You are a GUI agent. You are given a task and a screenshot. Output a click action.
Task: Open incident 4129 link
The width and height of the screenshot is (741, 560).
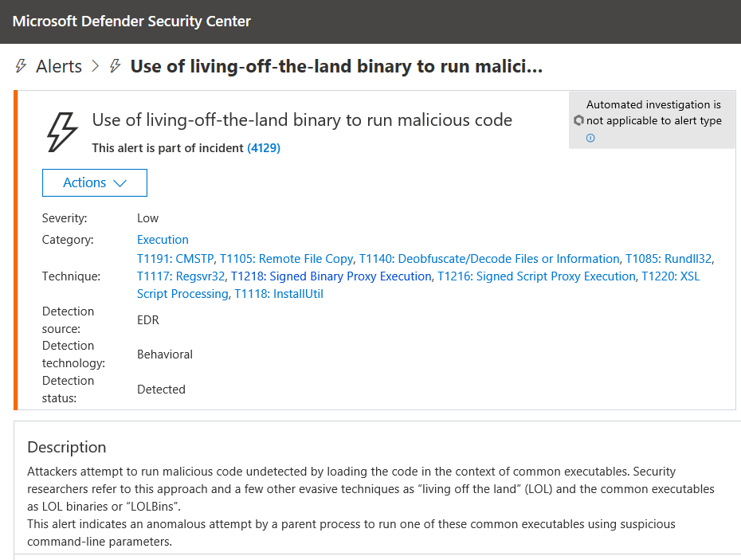point(264,148)
